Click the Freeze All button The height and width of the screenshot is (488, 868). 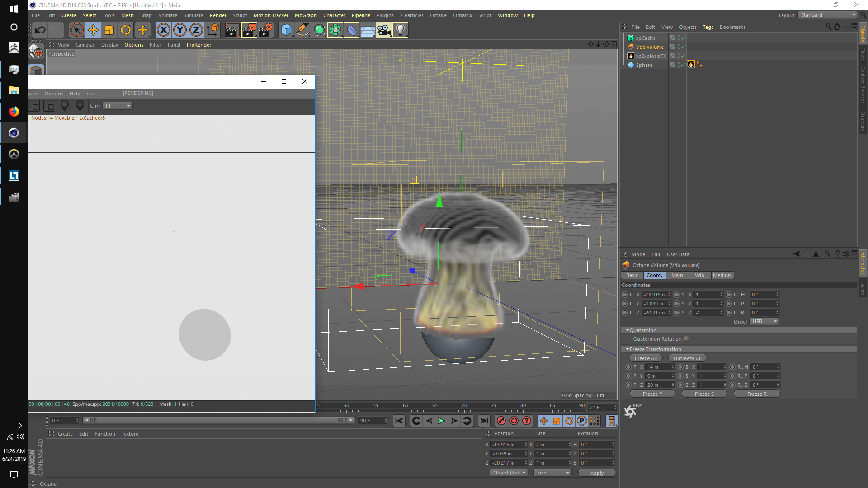[646, 358]
